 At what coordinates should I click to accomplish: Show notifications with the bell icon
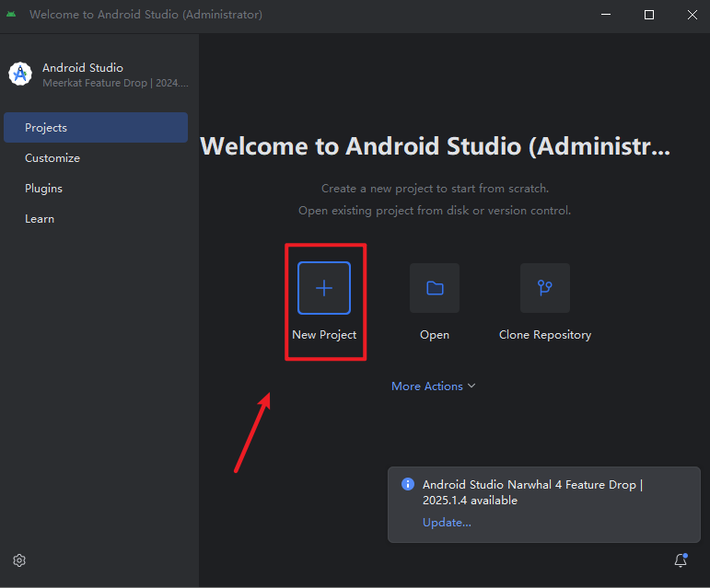coord(681,560)
